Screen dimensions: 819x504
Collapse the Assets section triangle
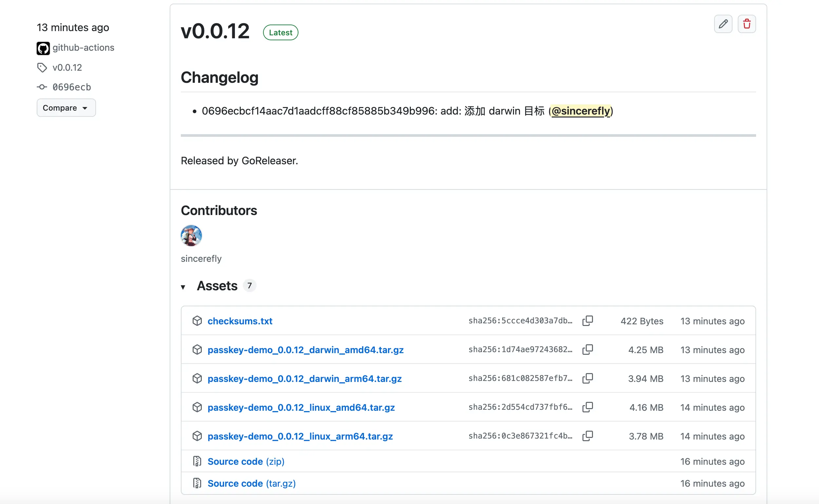pyautogui.click(x=183, y=287)
